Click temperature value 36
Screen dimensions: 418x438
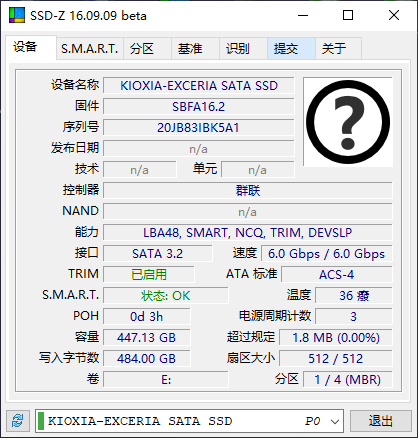click(354, 296)
